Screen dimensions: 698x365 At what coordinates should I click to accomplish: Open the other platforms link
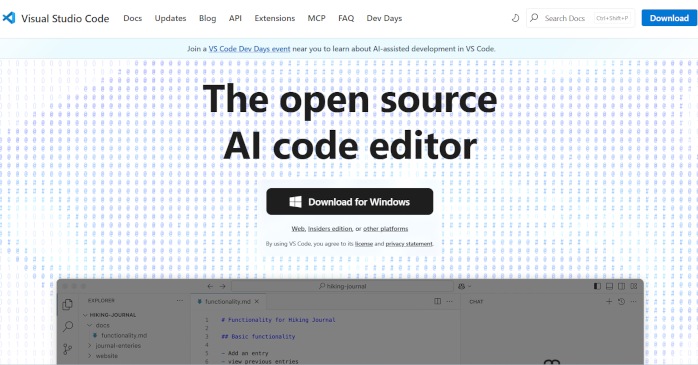(386, 229)
